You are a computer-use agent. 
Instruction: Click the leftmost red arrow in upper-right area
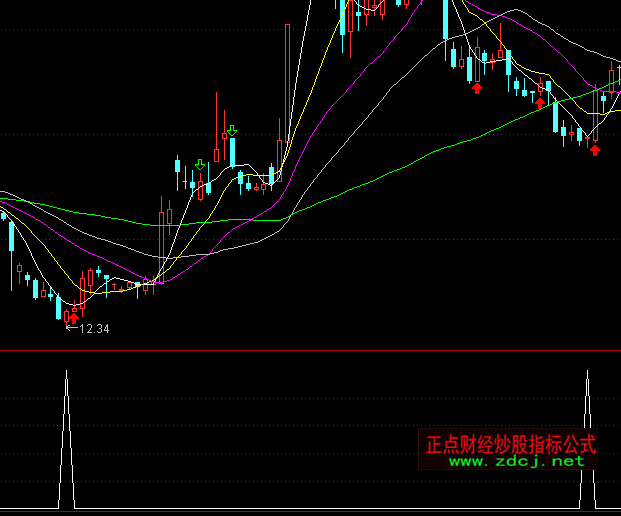(x=477, y=88)
